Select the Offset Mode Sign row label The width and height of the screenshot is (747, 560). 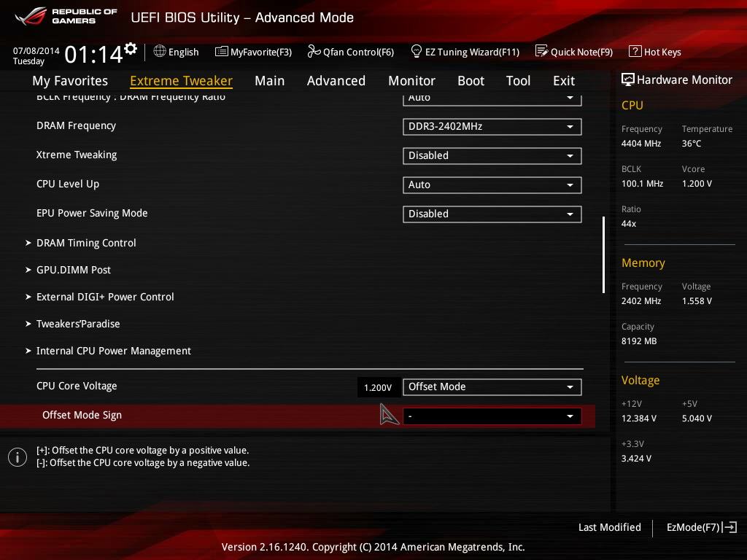82,415
